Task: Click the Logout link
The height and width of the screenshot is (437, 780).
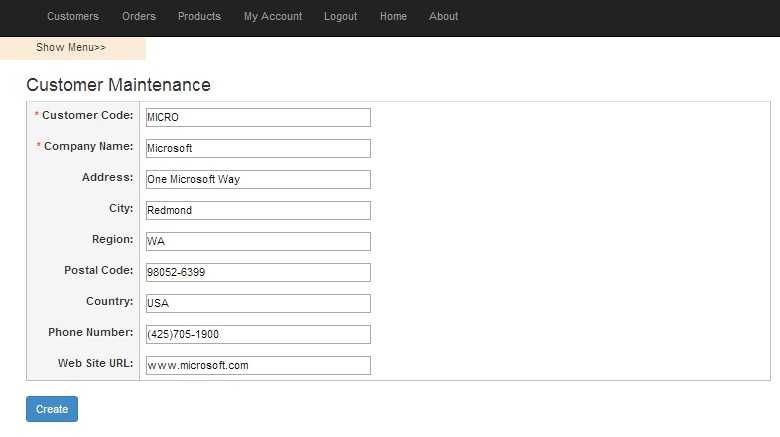Action: 340,16
